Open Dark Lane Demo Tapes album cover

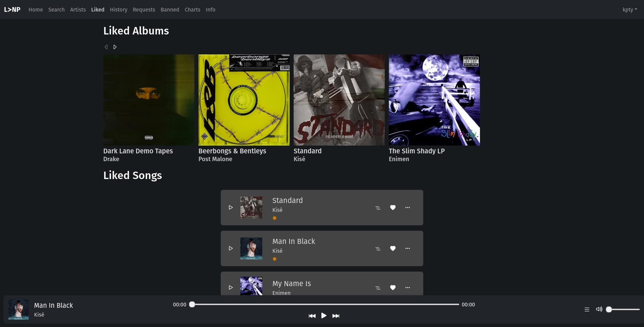(x=149, y=100)
